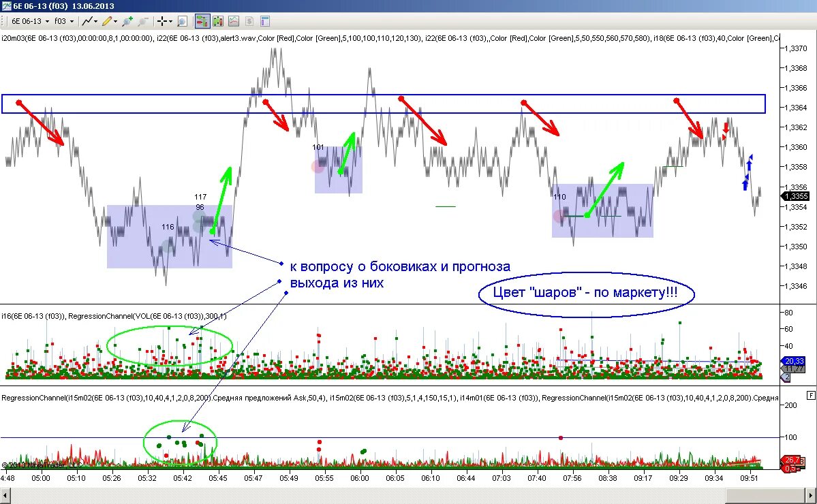Select the 'Цвет "шаров" - по маркету!!!' text note

(585, 292)
